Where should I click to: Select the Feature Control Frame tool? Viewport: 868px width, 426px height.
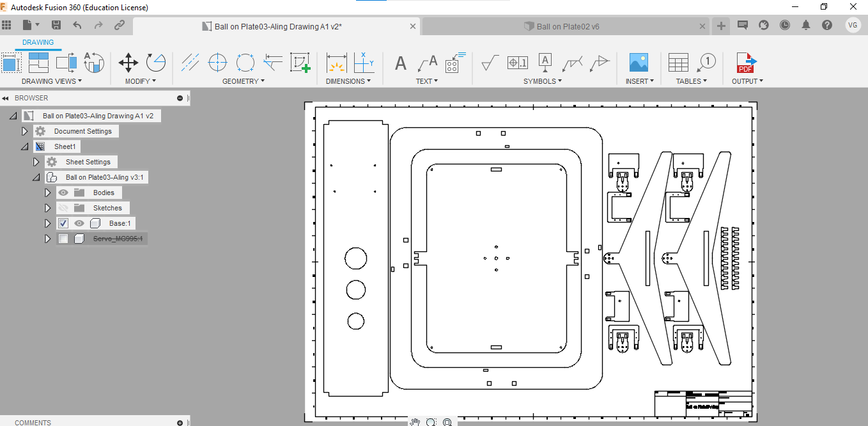(518, 63)
